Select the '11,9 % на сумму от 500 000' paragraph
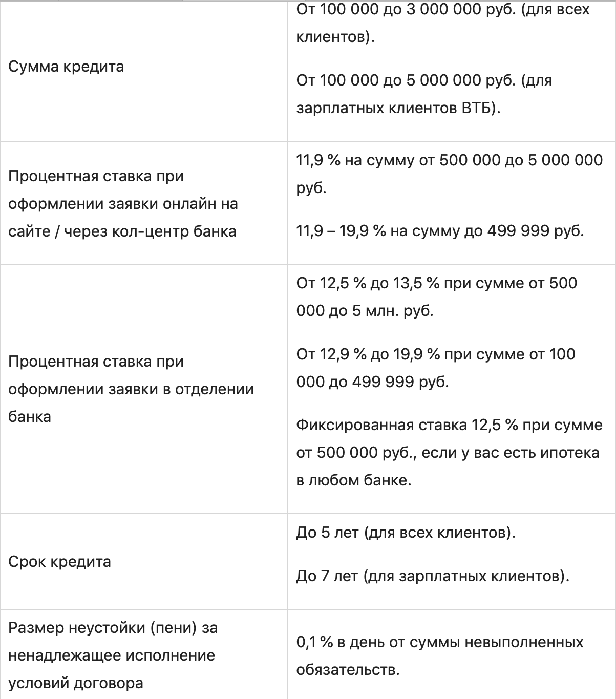The width and height of the screenshot is (616, 699). pyautogui.click(x=449, y=174)
